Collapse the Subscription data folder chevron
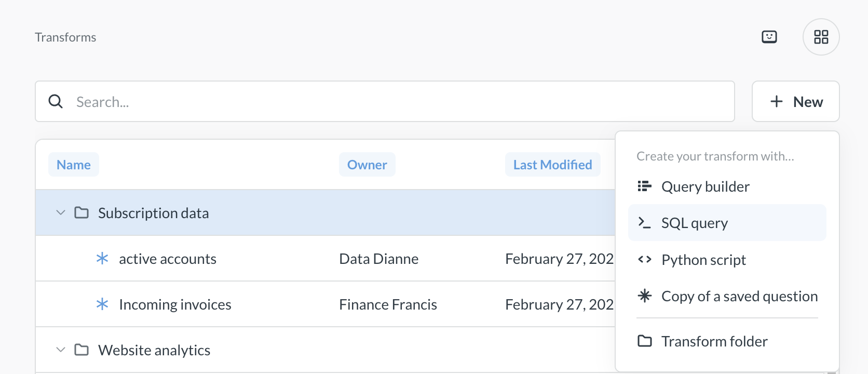The height and width of the screenshot is (374, 868). (61, 212)
